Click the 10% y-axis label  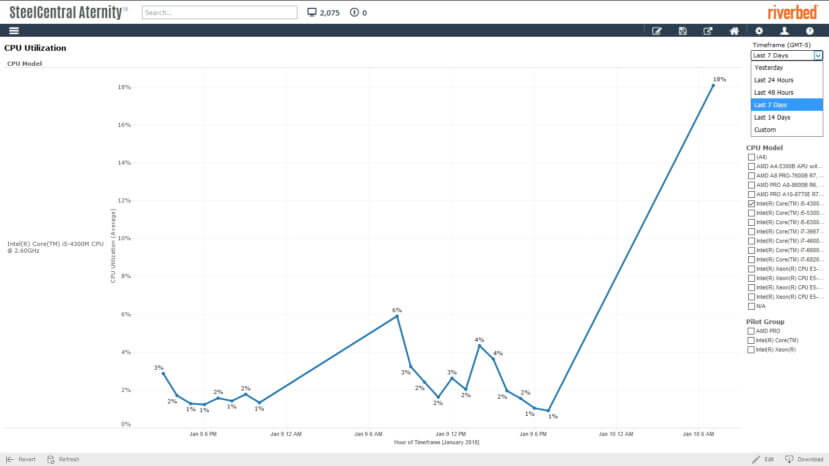point(124,239)
